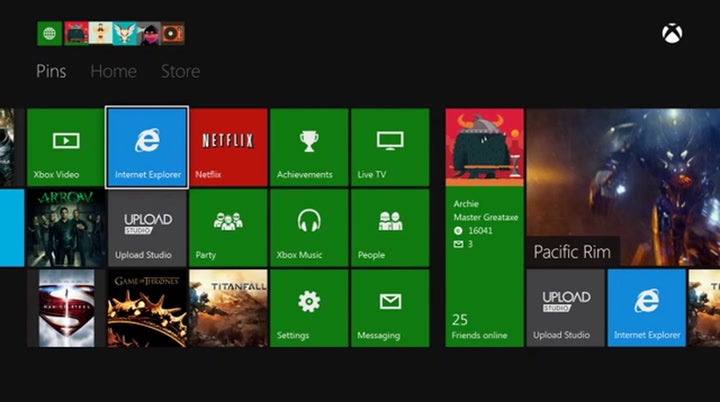Start a Party from the Party tile
720x402 pixels.
click(228, 228)
